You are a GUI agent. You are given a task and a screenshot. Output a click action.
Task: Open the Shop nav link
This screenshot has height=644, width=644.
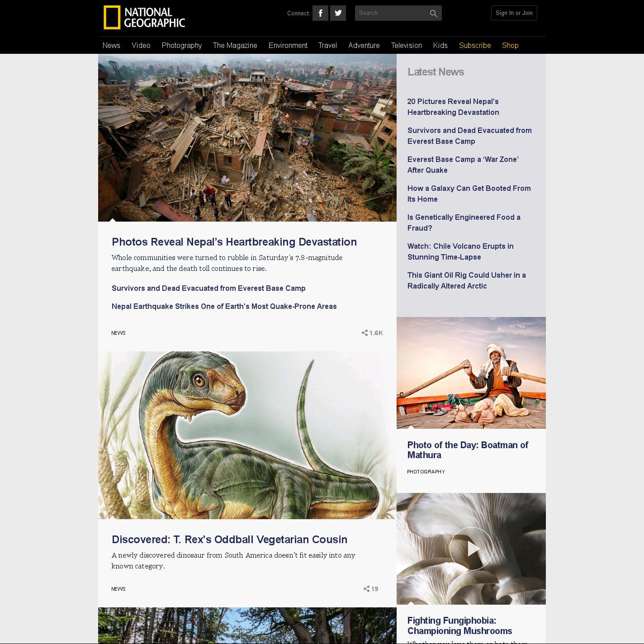[510, 45]
